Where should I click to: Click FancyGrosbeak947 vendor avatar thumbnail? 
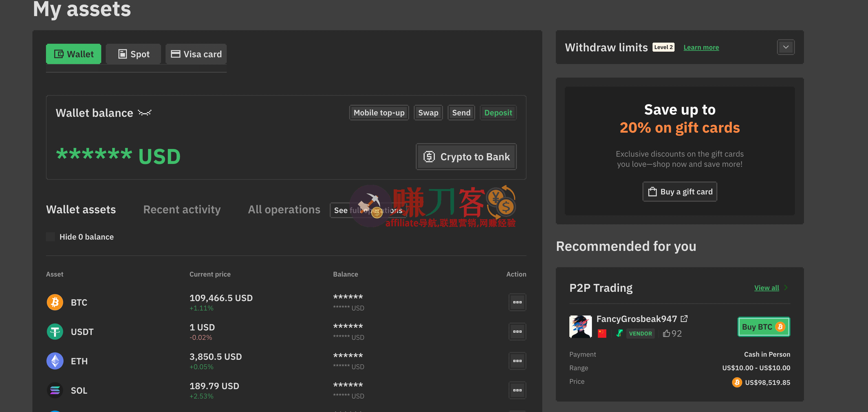click(580, 326)
